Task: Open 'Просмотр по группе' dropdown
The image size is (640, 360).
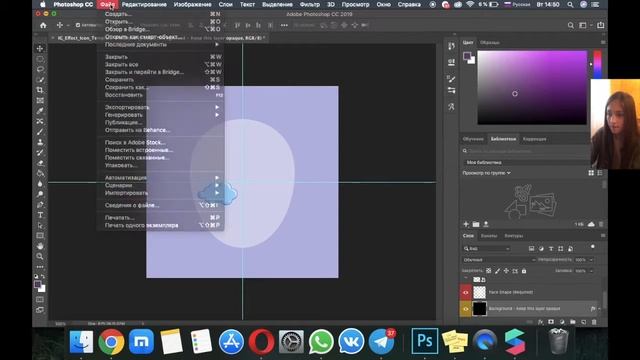Action: (x=487, y=173)
